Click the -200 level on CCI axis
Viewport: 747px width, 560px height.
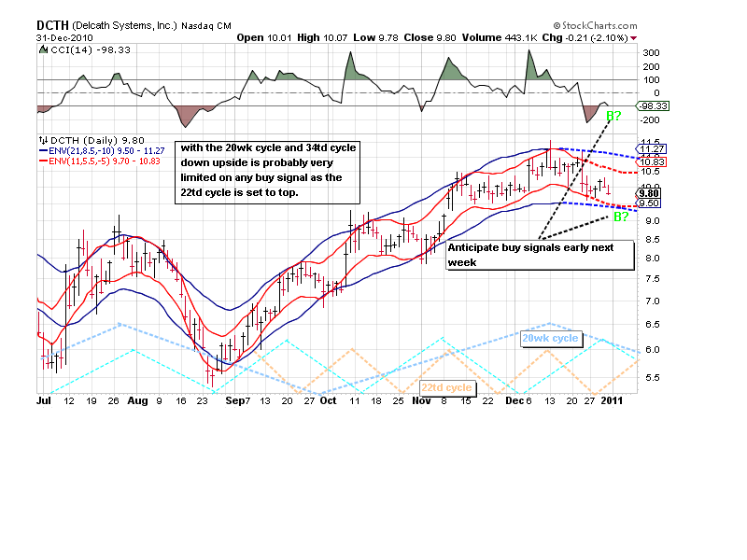(x=650, y=120)
